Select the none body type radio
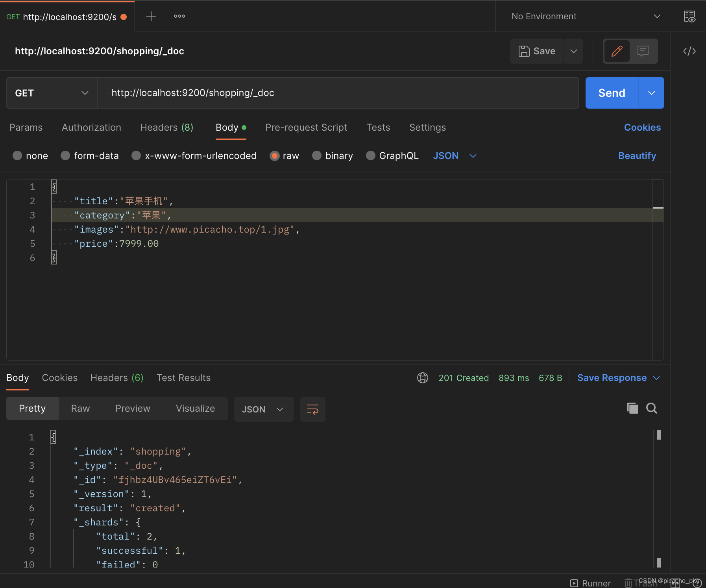 point(17,156)
